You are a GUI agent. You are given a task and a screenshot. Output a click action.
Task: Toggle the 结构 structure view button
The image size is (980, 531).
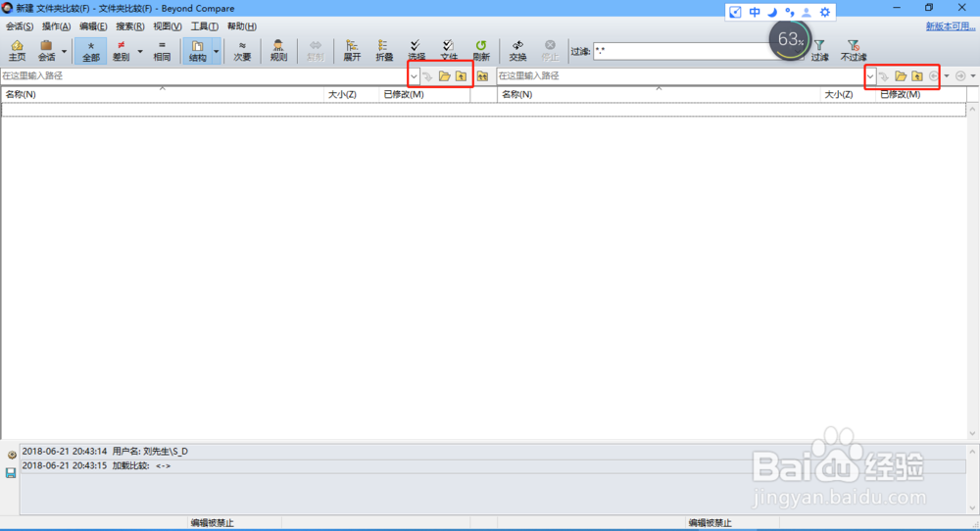198,51
